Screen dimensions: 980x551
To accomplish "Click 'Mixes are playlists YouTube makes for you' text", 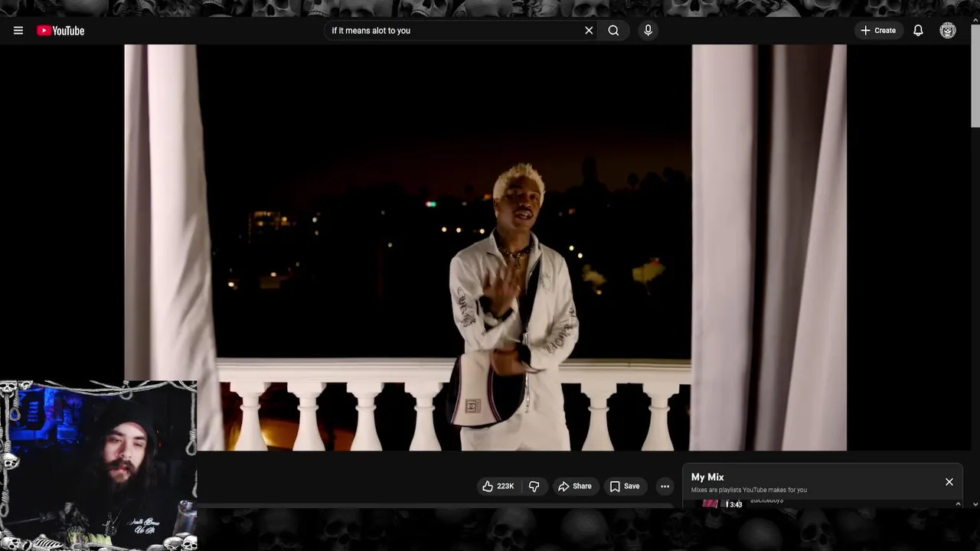I will pyautogui.click(x=749, y=490).
